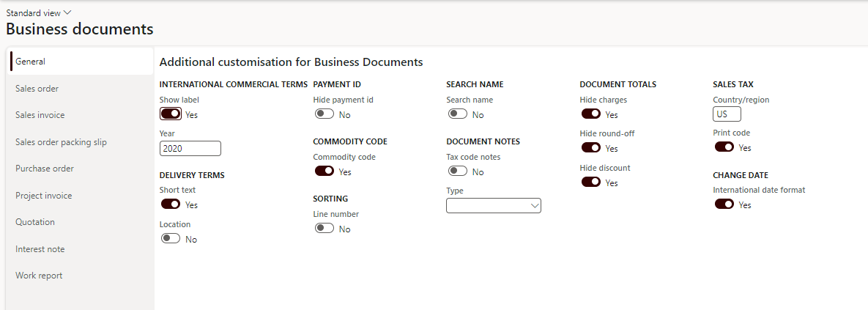
Task: Turn off the Hide charges toggle
Action: click(590, 114)
